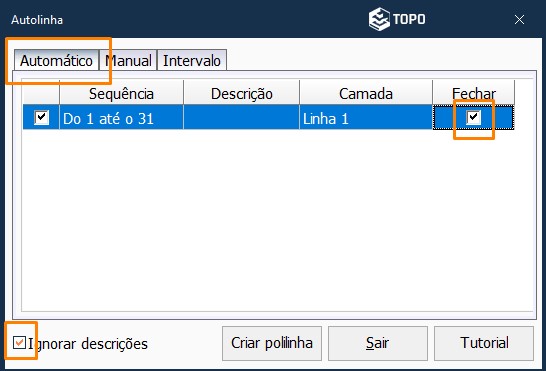Click the empty Descrição cell of row 1
Screen dimensions: 546x371
pyautogui.click(x=241, y=117)
